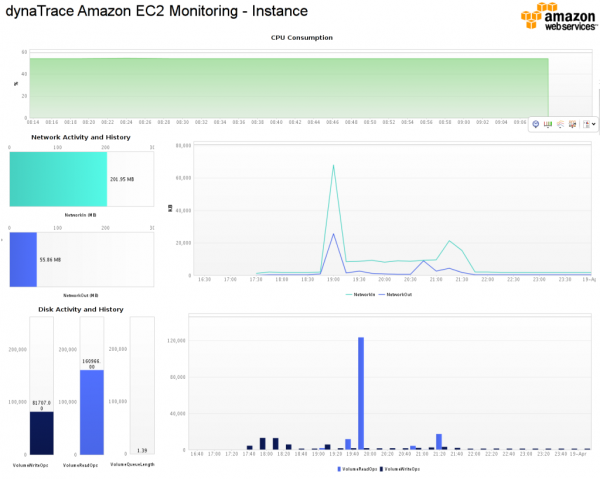The width and height of the screenshot is (600, 479).
Task: Click the Disk Activity and History heading
Action: click(x=81, y=309)
